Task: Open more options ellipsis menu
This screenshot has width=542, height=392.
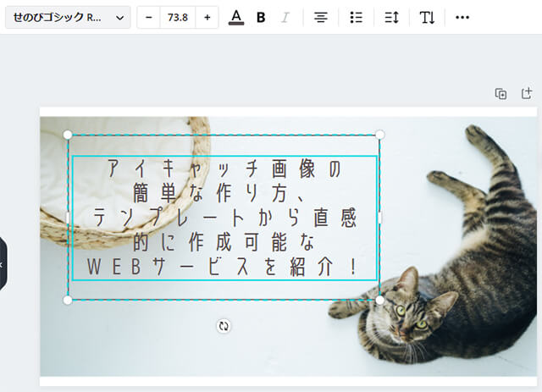Action: [462, 17]
